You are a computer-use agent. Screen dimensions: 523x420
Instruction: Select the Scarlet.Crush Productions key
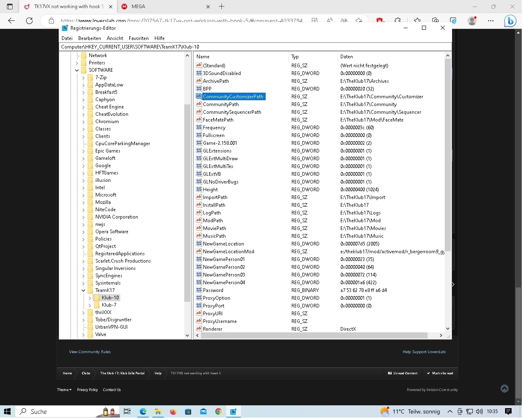(x=123, y=261)
